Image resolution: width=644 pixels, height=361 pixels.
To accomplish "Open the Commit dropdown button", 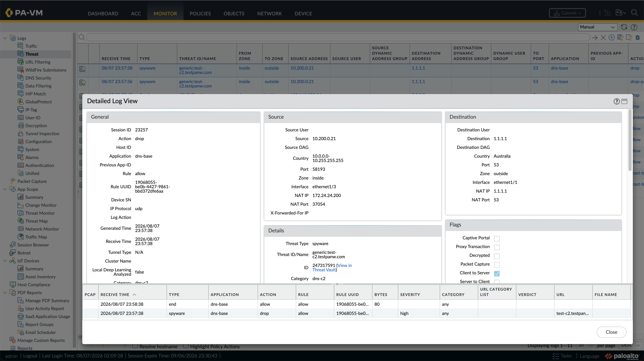I will (567, 13).
